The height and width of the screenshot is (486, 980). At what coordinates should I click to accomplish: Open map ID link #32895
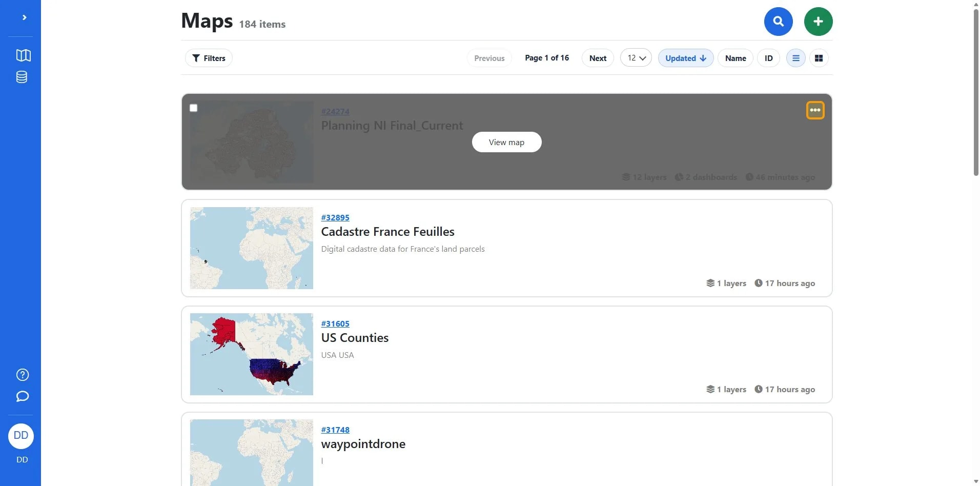coord(335,217)
